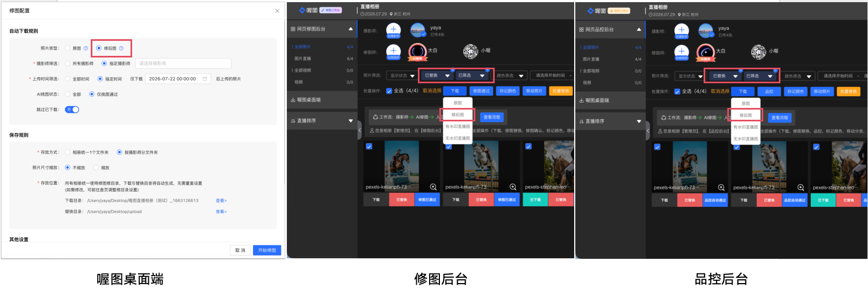Choose 有水印直播图 in 修图后台 menu
Screen dimensions: 868x297
458,127
